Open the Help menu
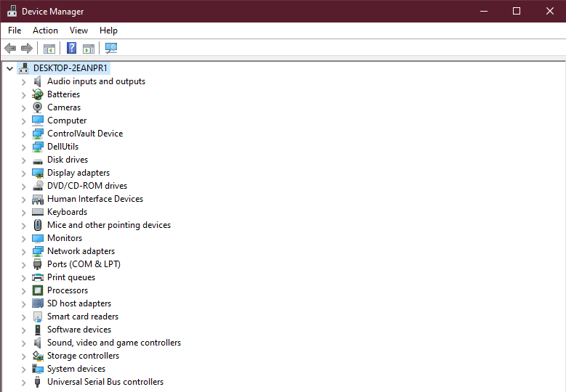Image resolution: width=566 pixels, height=392 pixels. tap(108, 30)
